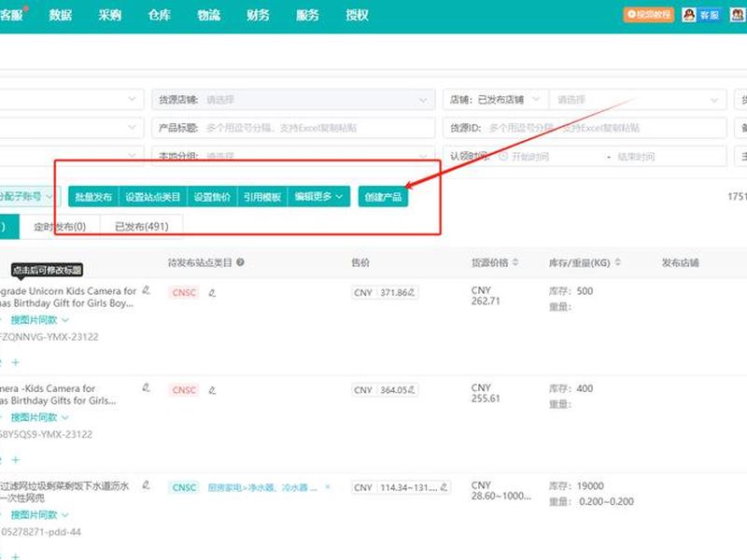Expand the 店铺: 已发布店铺 selector
The image size is (747, 560).
(x=496, y=100)
